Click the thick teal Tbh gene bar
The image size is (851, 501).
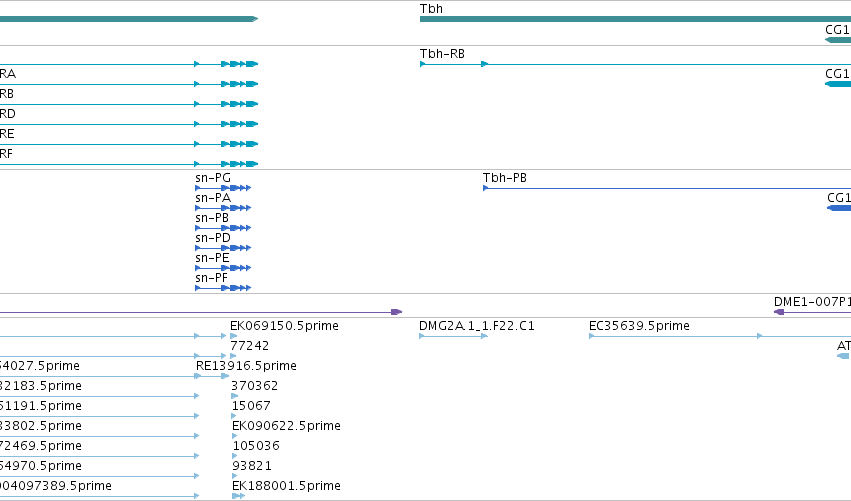point(635,19)
